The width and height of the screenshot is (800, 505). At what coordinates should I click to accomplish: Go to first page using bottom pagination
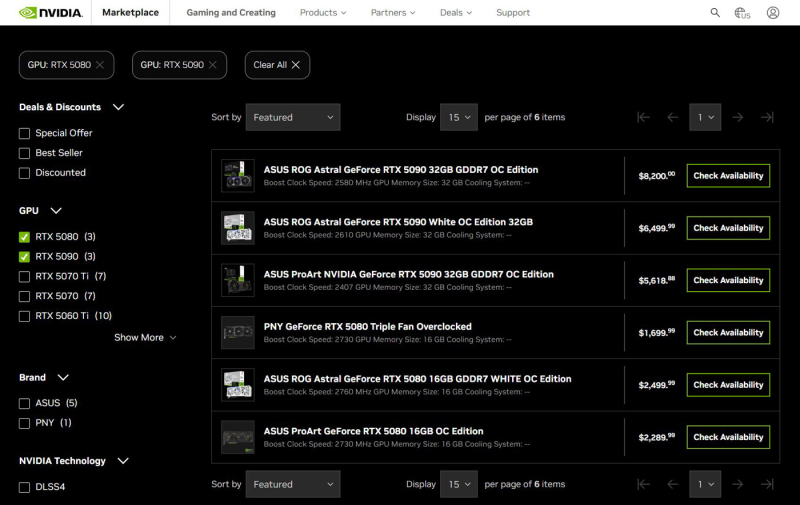tap(643, 484)
